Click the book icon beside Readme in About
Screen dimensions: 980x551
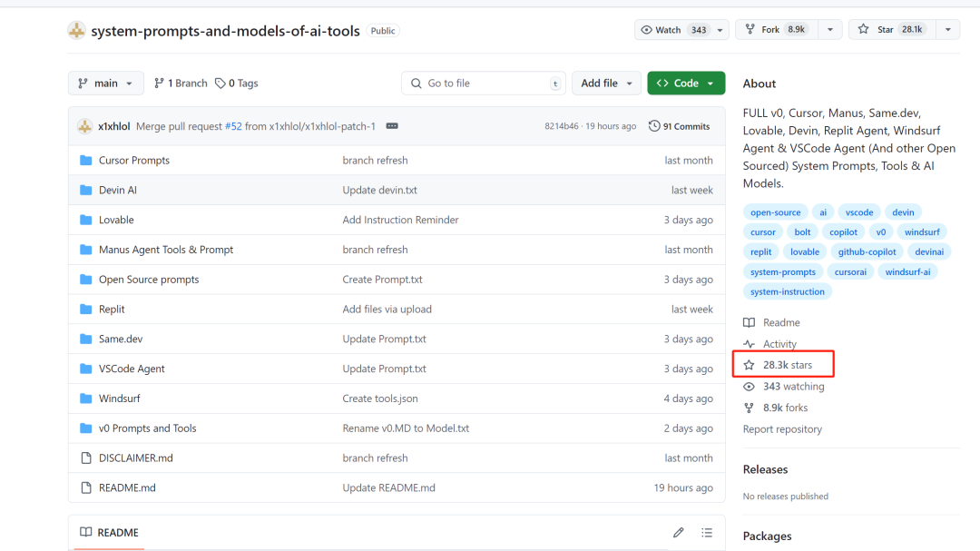(749, 323)
